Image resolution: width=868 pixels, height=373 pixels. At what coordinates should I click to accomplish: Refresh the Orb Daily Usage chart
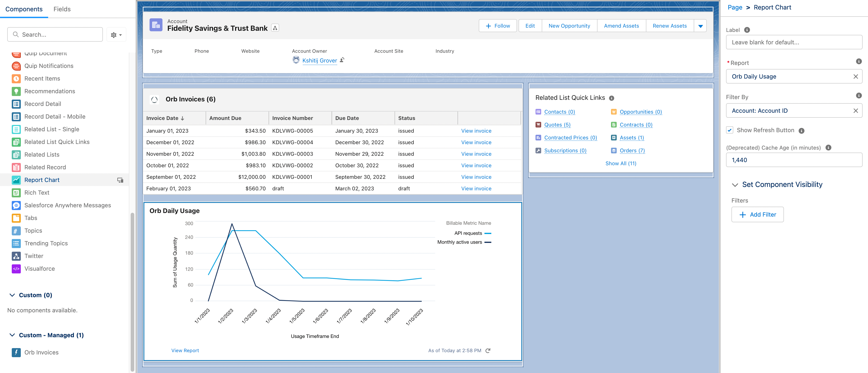tap(488, 350)
